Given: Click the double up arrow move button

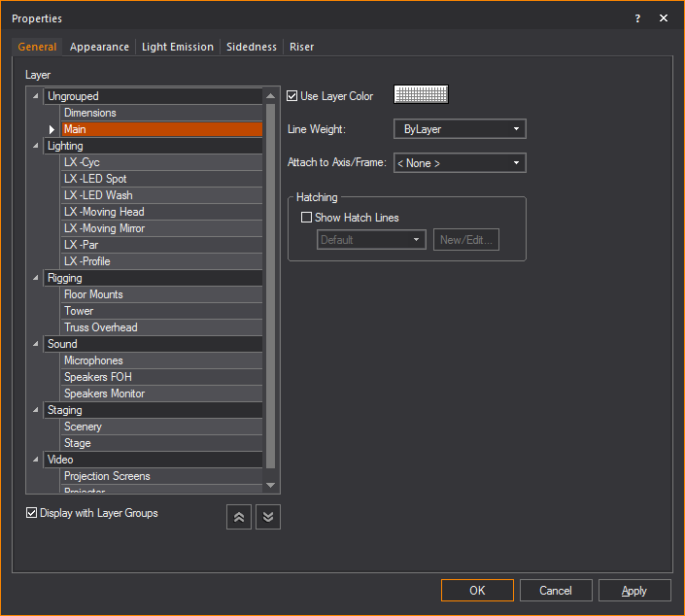Looking at the screenshot, I should (x=239, y=517).
